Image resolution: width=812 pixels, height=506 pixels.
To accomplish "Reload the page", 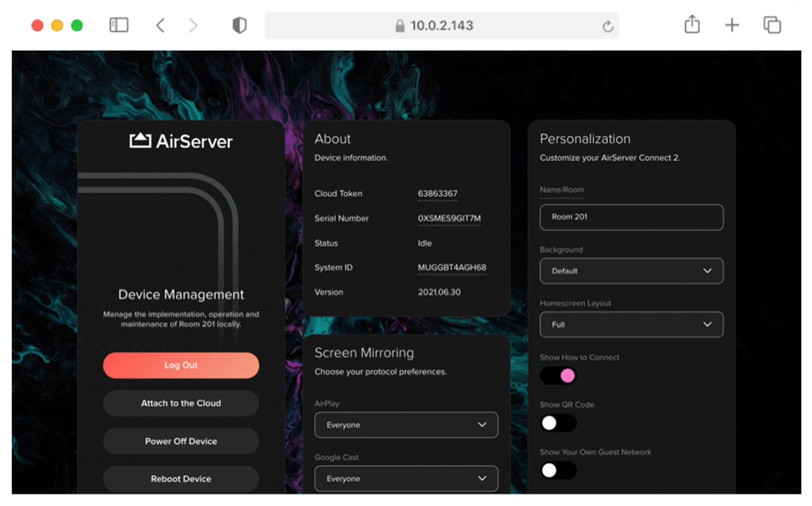I will (608, 25).
